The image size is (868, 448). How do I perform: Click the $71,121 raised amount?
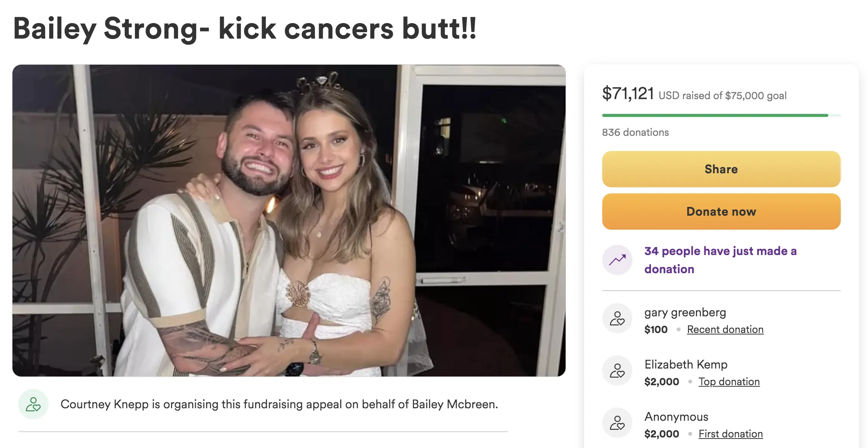[628, 93]
